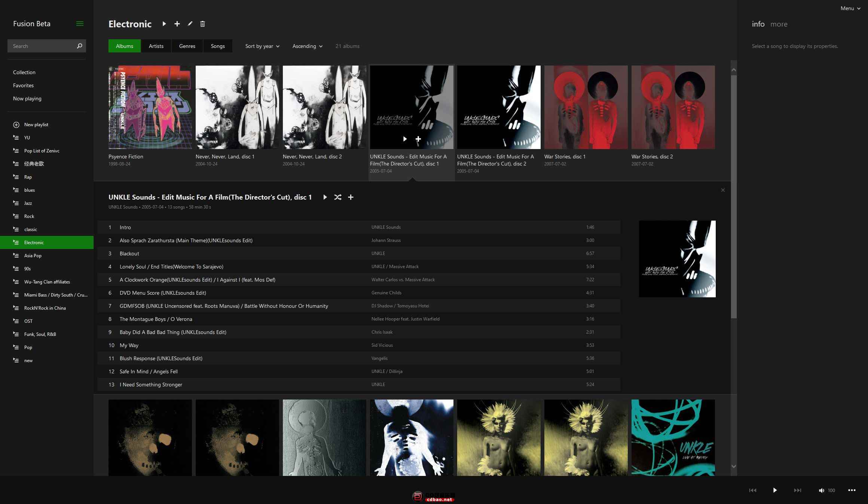Viewport: 868px width, 504px height.
Task: Open the War Stories, disc 2 album
Action: 673,107
